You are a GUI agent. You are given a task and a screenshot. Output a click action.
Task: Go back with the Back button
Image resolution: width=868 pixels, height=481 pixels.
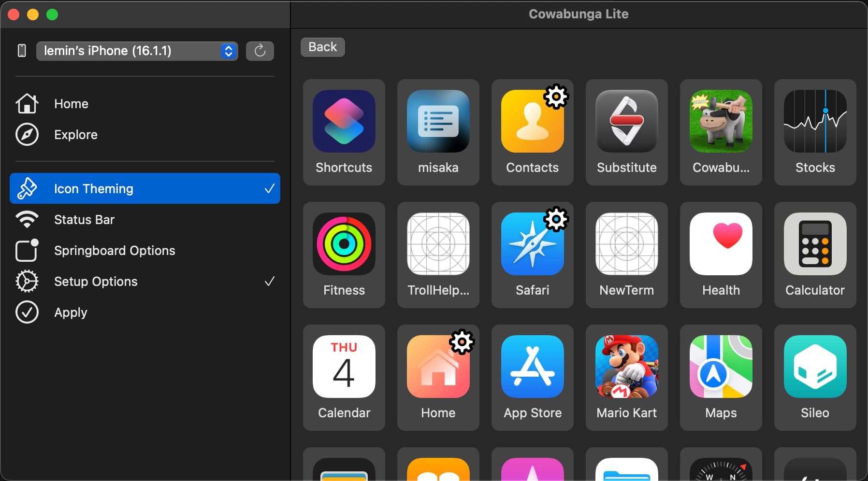pyautogui.click(x=323, y=47)
